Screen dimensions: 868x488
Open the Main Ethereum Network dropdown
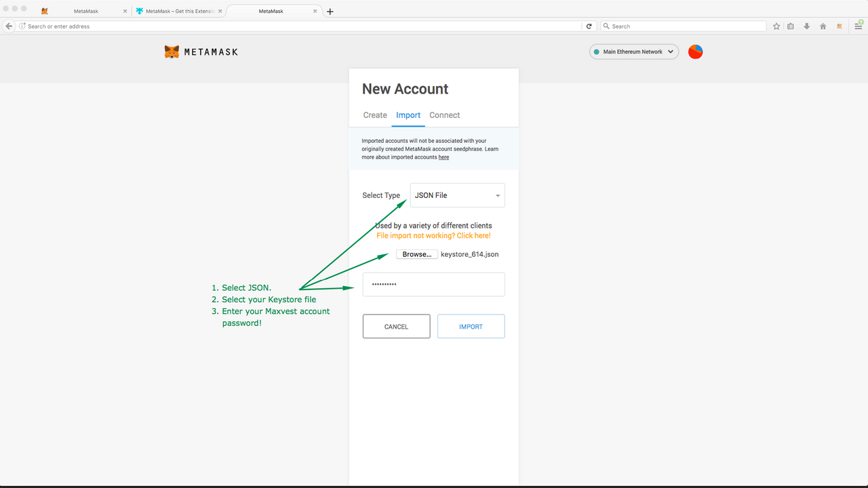pyautogui.click(x=634, y=52)
